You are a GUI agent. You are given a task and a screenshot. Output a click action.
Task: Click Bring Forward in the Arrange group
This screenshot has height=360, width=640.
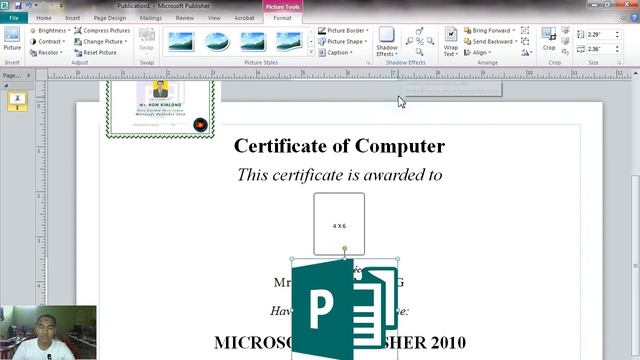(489, 31)
